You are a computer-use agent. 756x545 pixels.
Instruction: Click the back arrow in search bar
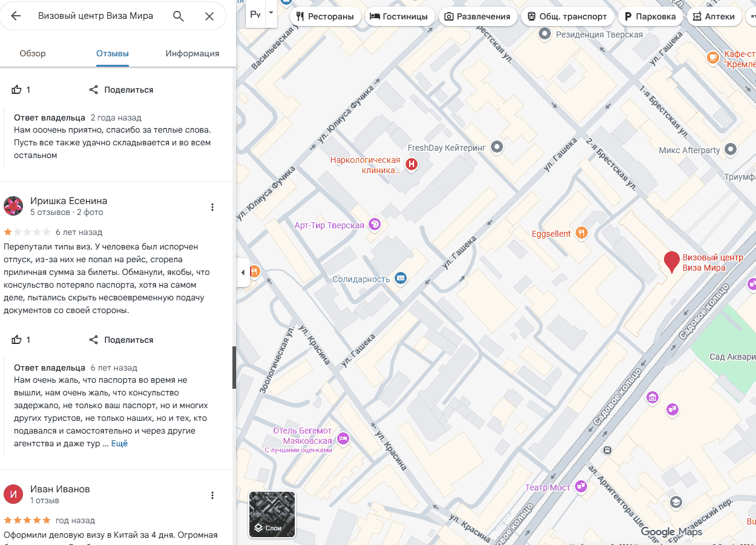(x=16, y=16)
